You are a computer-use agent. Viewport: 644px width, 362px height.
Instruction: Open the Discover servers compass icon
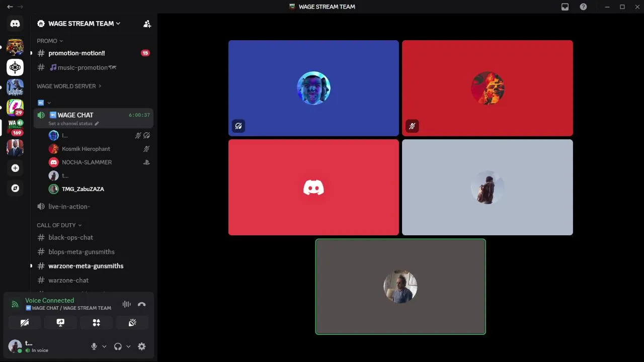[15, 188]
